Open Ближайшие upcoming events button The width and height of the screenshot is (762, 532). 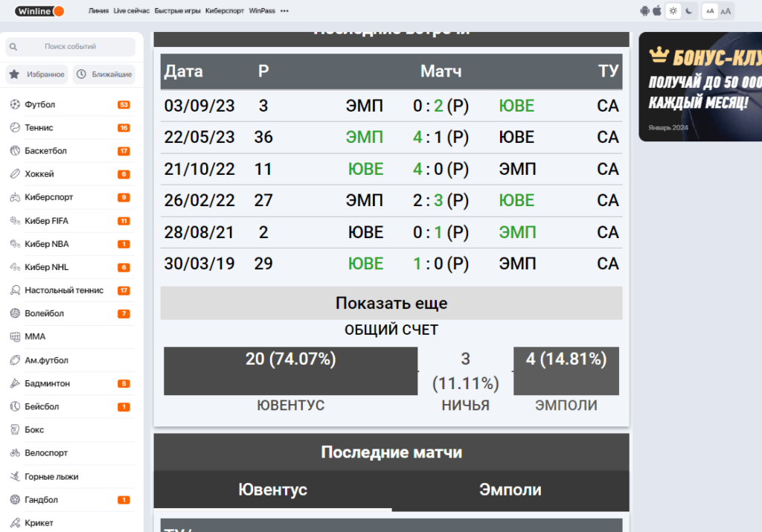pyautogui.click(x=104, y=74)
